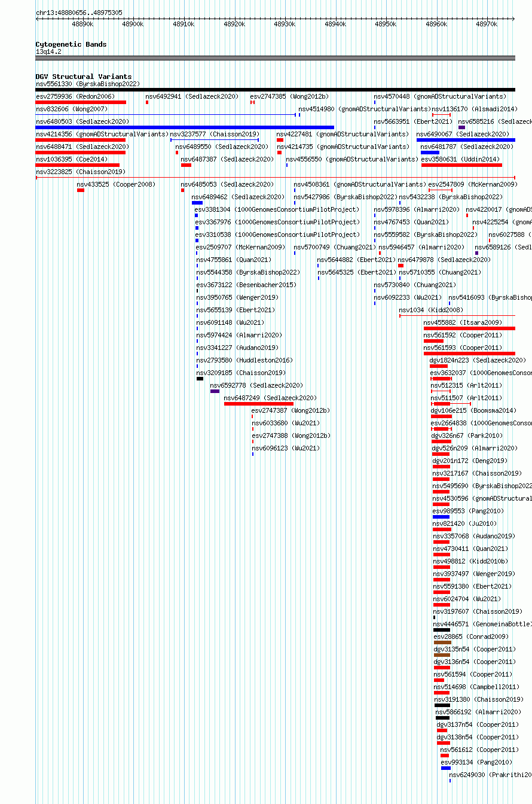Open esv3367976 1000 Genomes pilot variant
Image resolution: width=532 pixels, height=804 pixels.
277,222
